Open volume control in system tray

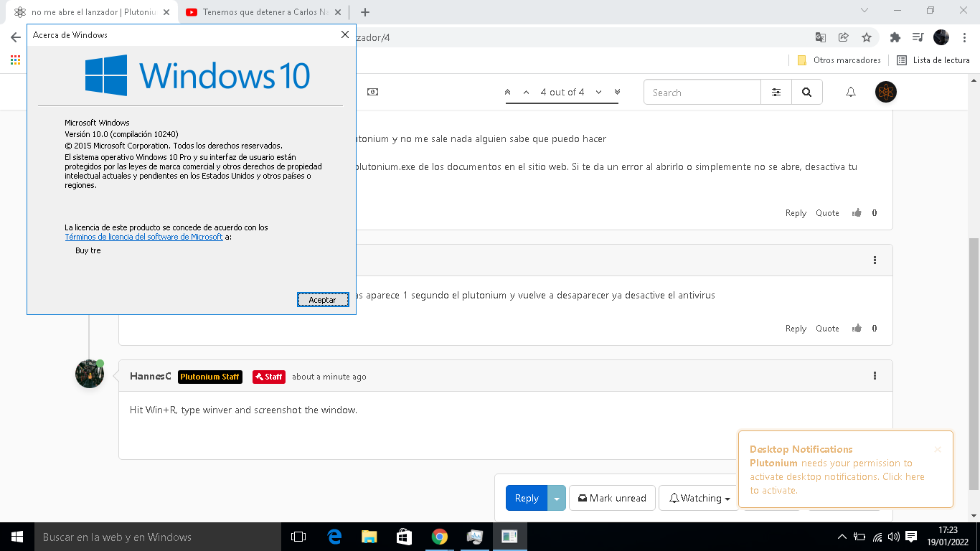tap(893, 537)
